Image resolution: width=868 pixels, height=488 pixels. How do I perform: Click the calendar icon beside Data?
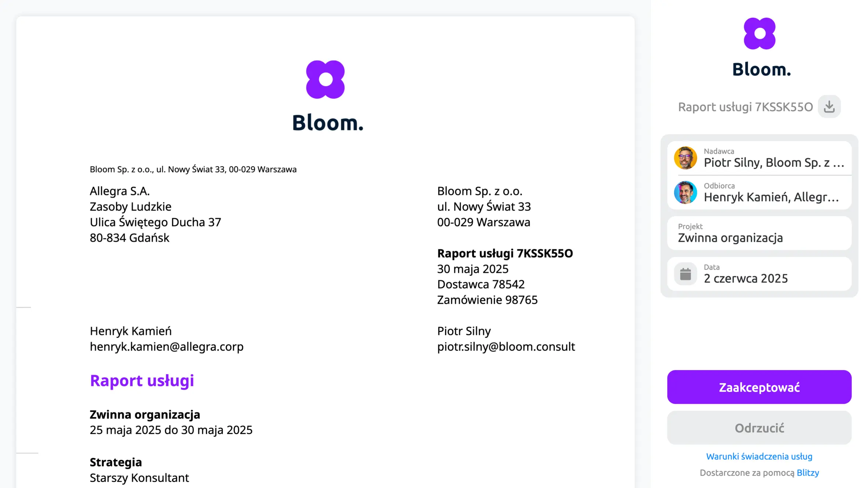click(x=685, y=274)
